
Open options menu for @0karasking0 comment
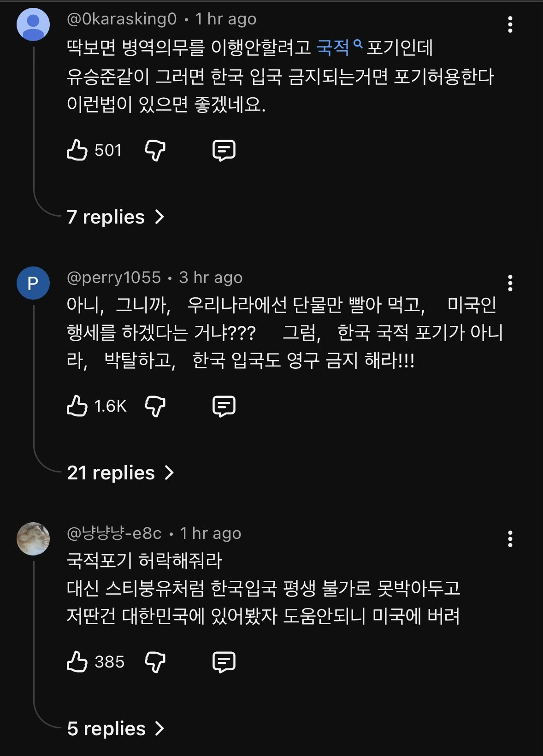[x=510, y=24]
